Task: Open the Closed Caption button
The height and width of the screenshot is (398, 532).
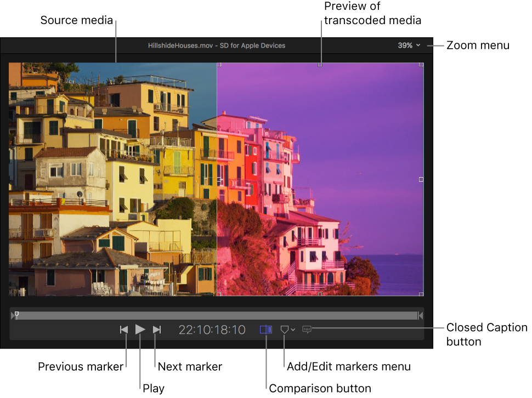Action: [x=307, y=329]
